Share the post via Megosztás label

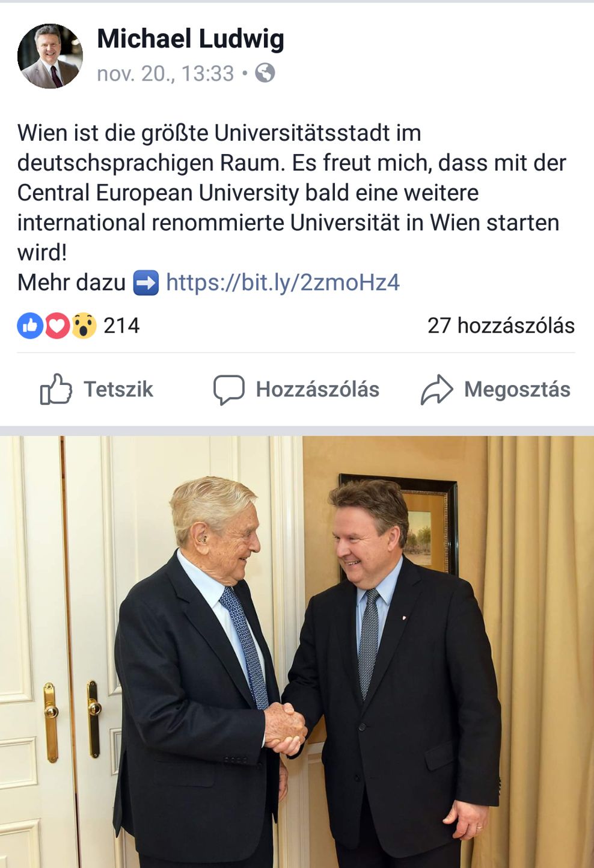(517, 389)
